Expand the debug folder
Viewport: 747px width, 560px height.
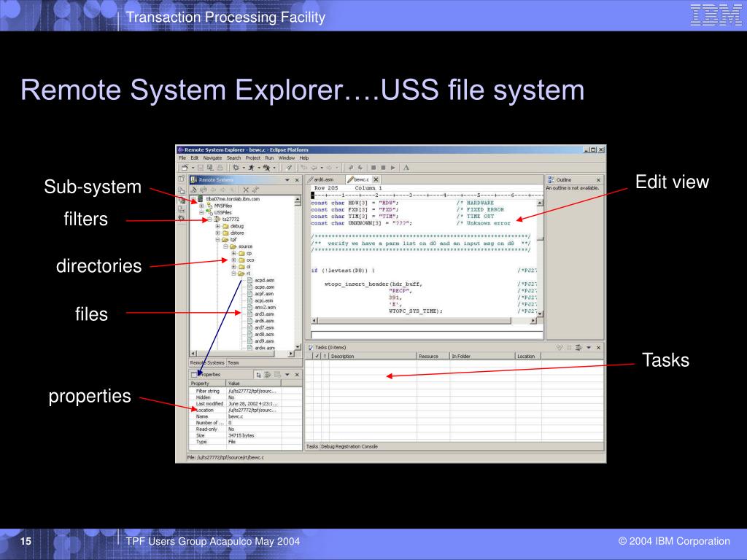(217, 226)
